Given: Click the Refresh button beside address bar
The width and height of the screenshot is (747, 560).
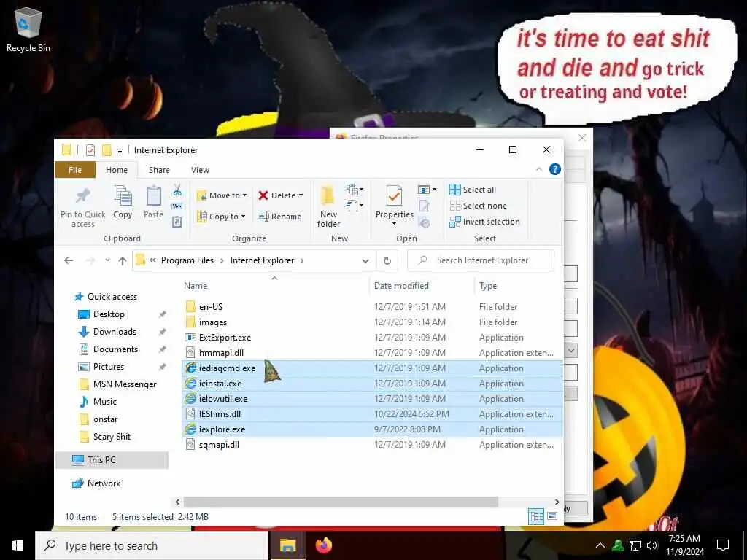Looking at the screenshot, I should tap(387, 260).
